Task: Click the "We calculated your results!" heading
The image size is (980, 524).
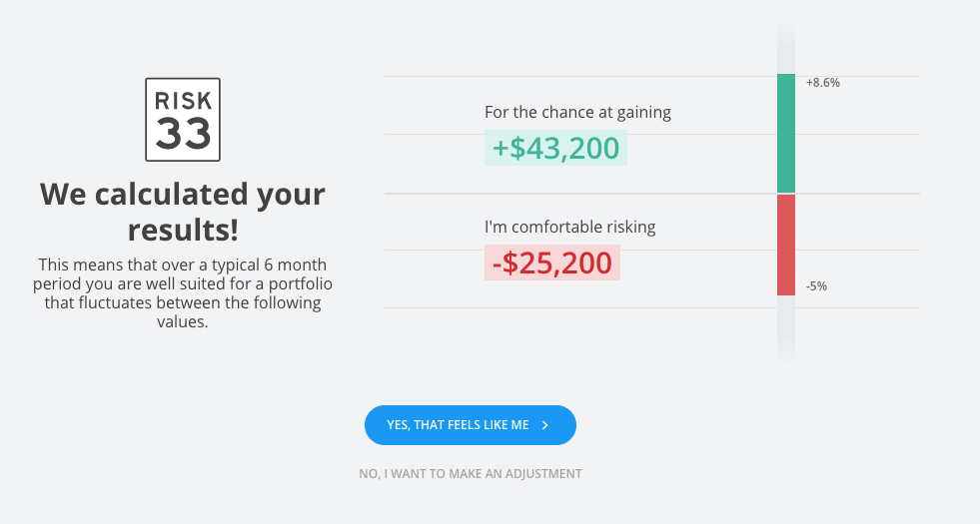Action: [x=183, y=211]
